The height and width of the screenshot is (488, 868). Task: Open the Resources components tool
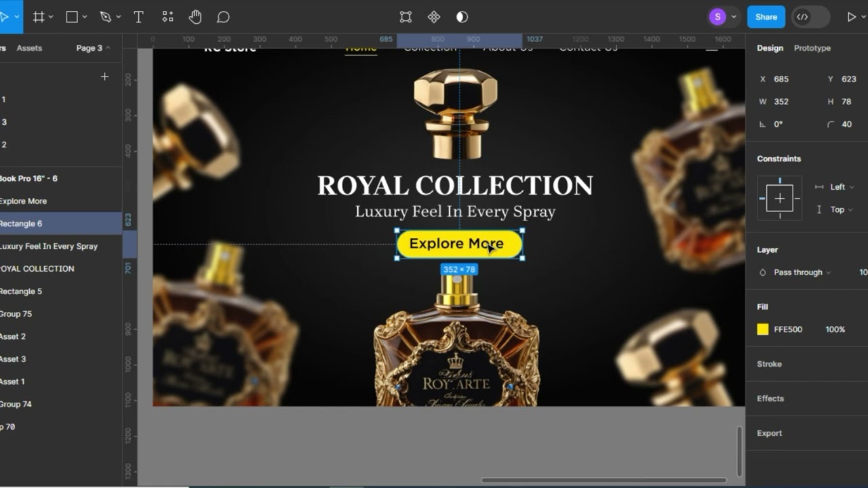(x=167, y=17)
